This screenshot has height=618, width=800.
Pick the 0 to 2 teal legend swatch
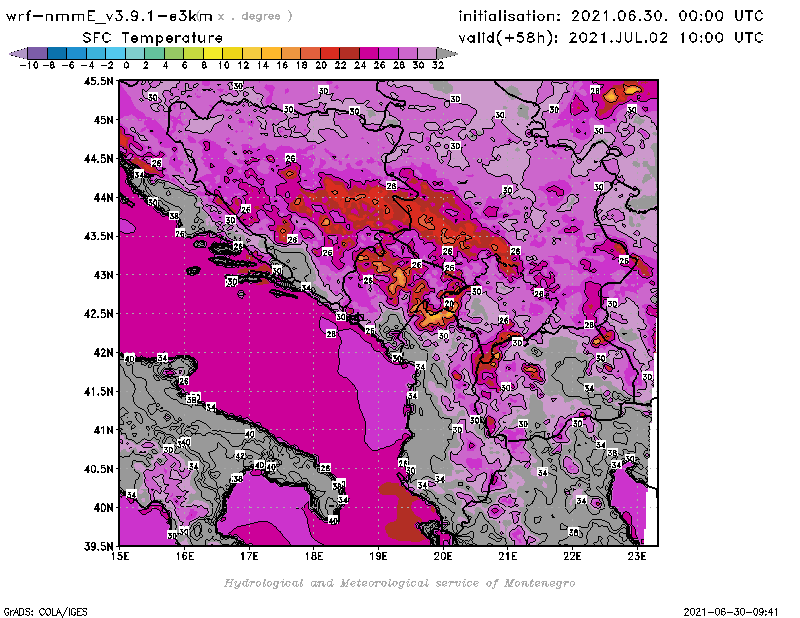[135, 53]
